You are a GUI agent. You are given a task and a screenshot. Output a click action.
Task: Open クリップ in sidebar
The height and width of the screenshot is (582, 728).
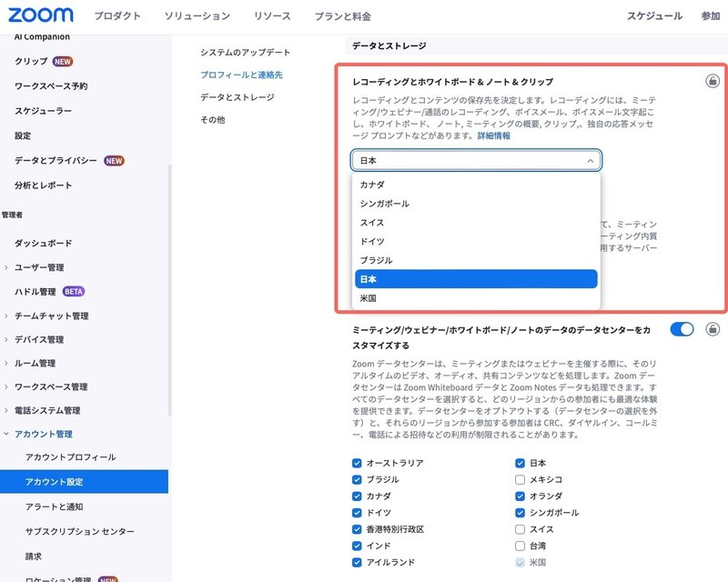tap(31, 61)
